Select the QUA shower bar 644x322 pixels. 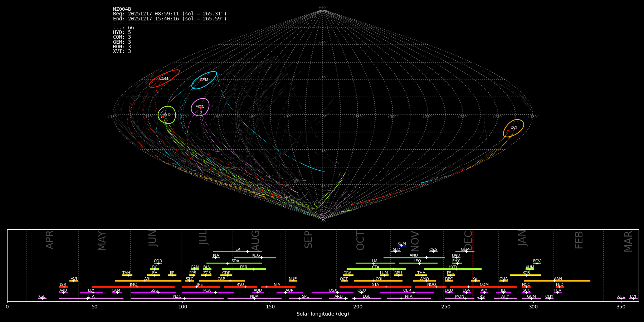pyautogui.click(x=503, y=281)
